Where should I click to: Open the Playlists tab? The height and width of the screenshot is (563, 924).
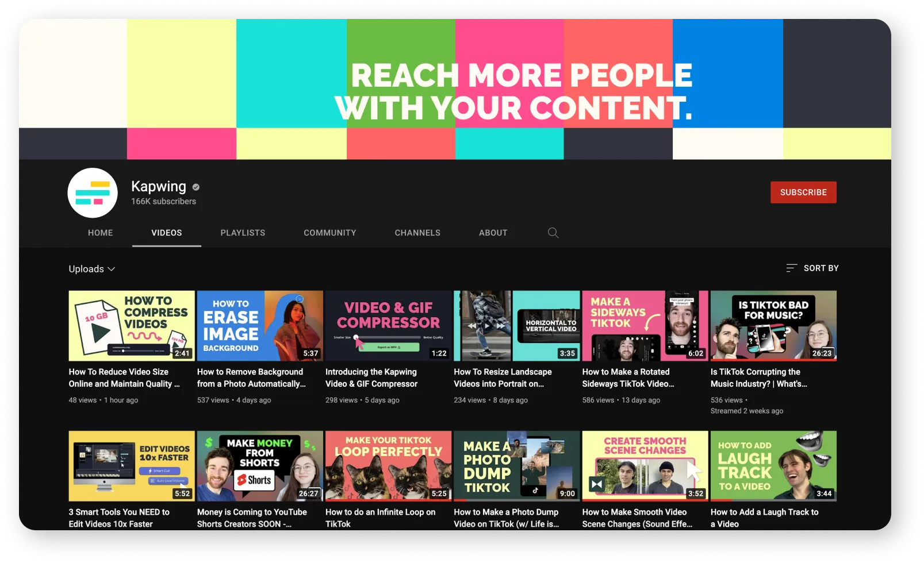243,233
